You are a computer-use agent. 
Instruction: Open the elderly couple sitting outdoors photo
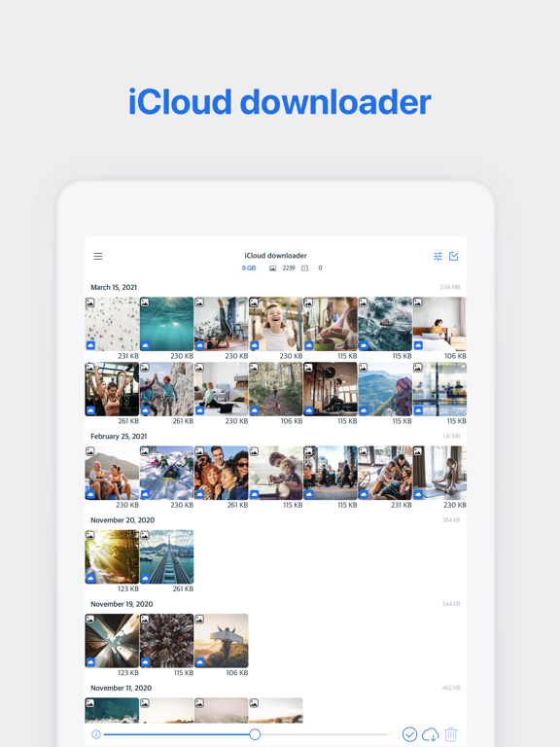112,473
